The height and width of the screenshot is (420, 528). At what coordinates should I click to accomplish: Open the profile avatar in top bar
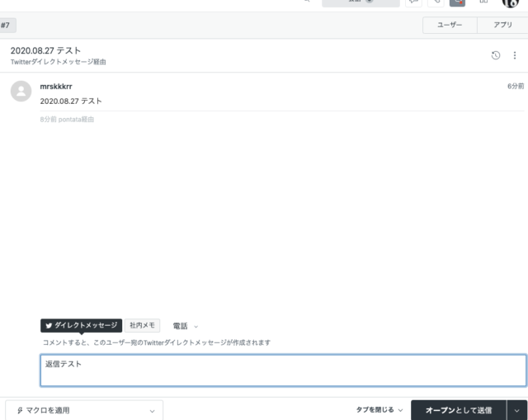tap(511, 2)
